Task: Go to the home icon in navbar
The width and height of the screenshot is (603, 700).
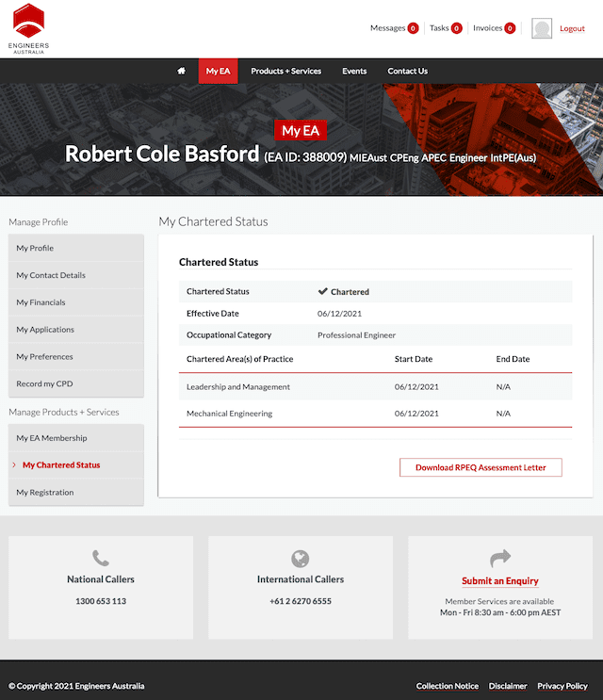Action: pos(181,71)
